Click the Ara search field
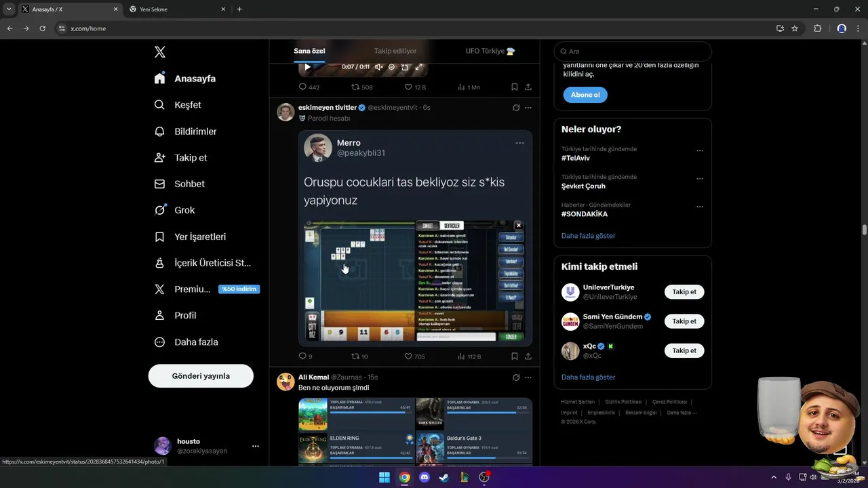 click(x=633, y=52)
